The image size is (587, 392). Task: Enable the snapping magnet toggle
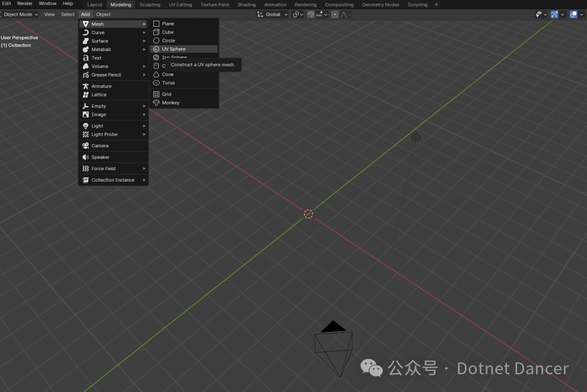pyautogui.click(x=310, y=14)
